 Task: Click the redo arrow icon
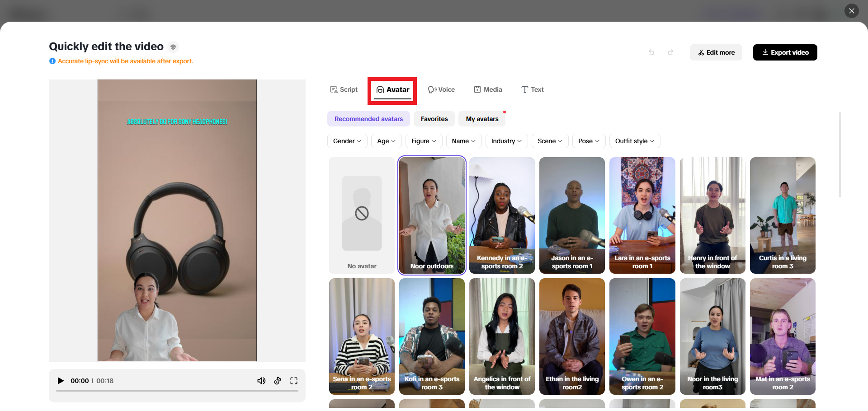point(670,52)
